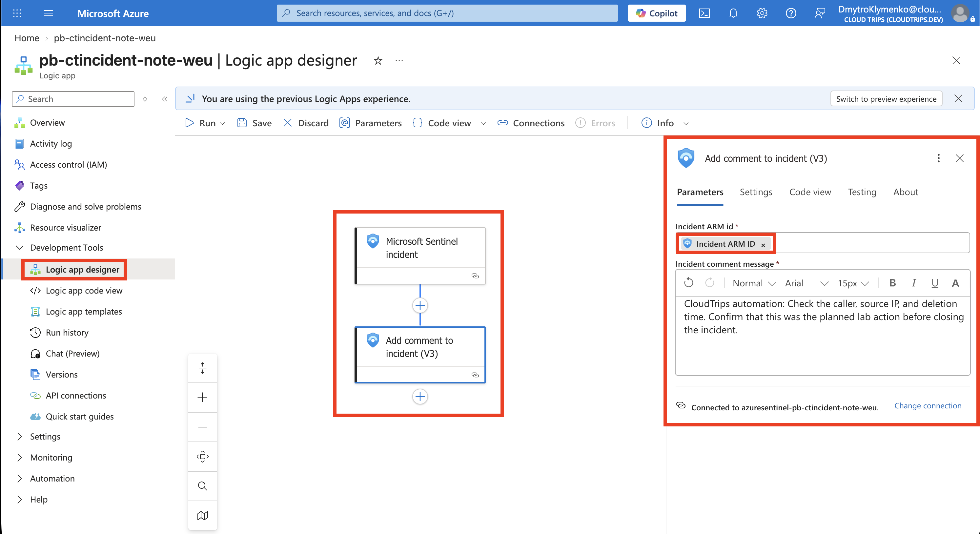The width and height of the screenshot is (980, 534).
Task: Select the Parameters tab in panel
Action: [x=700, y=192]
